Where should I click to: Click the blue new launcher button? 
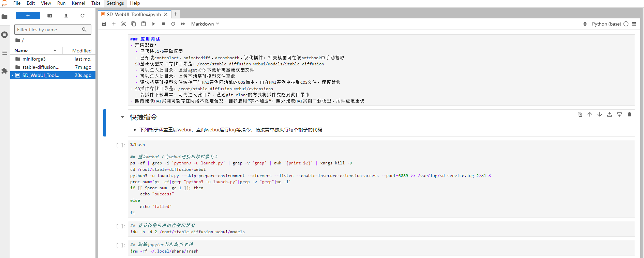(28, 16)
